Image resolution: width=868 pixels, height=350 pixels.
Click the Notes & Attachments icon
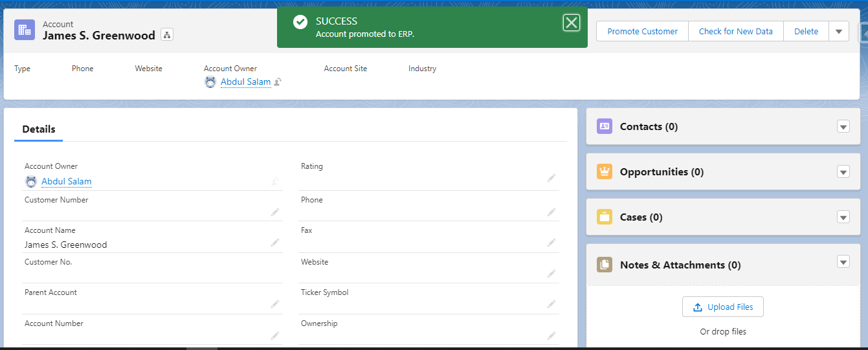605,264
